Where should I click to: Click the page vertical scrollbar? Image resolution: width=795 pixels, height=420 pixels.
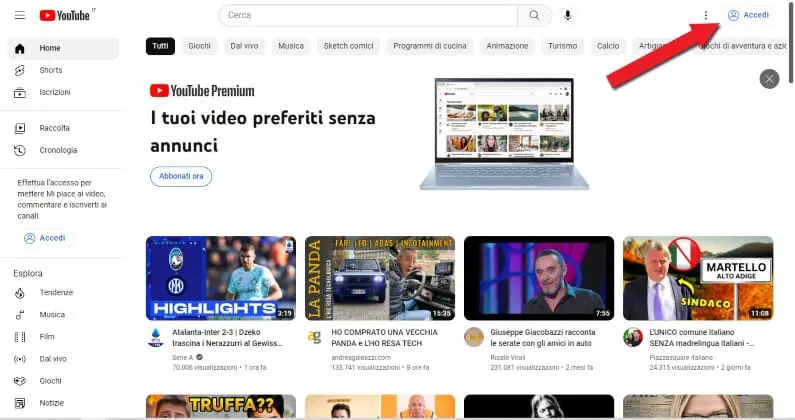(x=791, y=43)
